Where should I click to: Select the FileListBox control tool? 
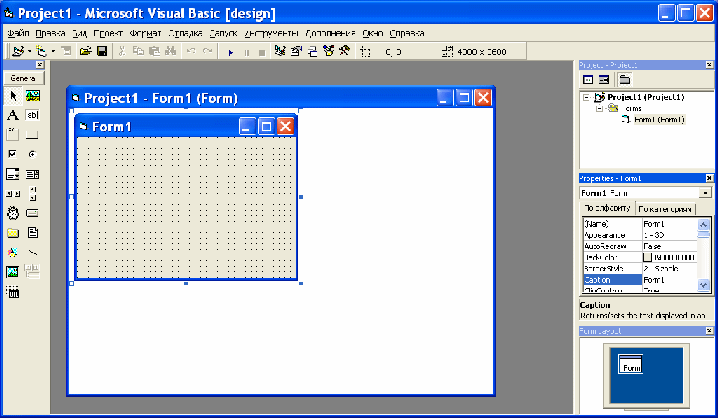click(33, 233)
